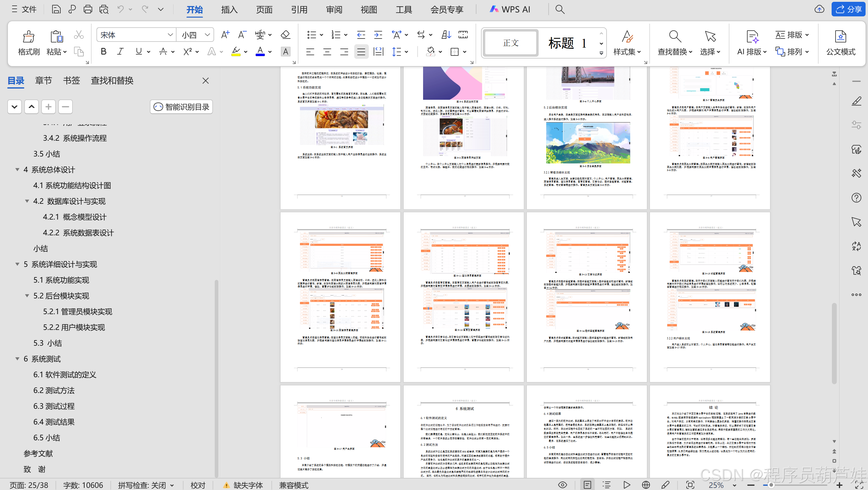Collapse the '4 系统总体设计' outline node
The height and width of the screenshot is (490, 868).
(x=17, y=170)
